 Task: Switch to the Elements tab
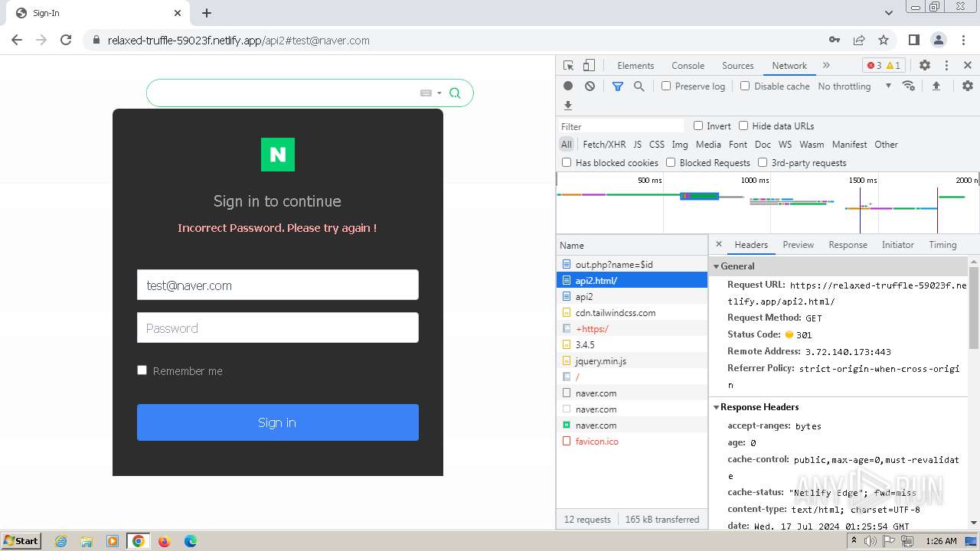(x=635, y=65)
